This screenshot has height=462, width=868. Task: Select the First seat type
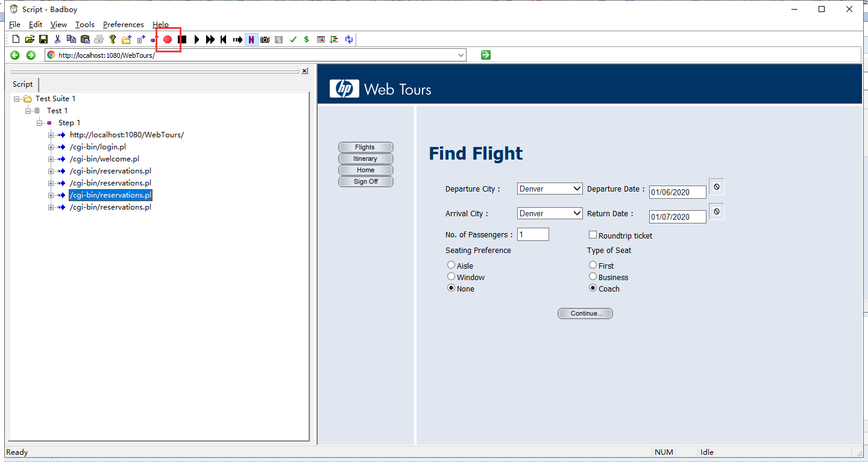pos(593,265)
